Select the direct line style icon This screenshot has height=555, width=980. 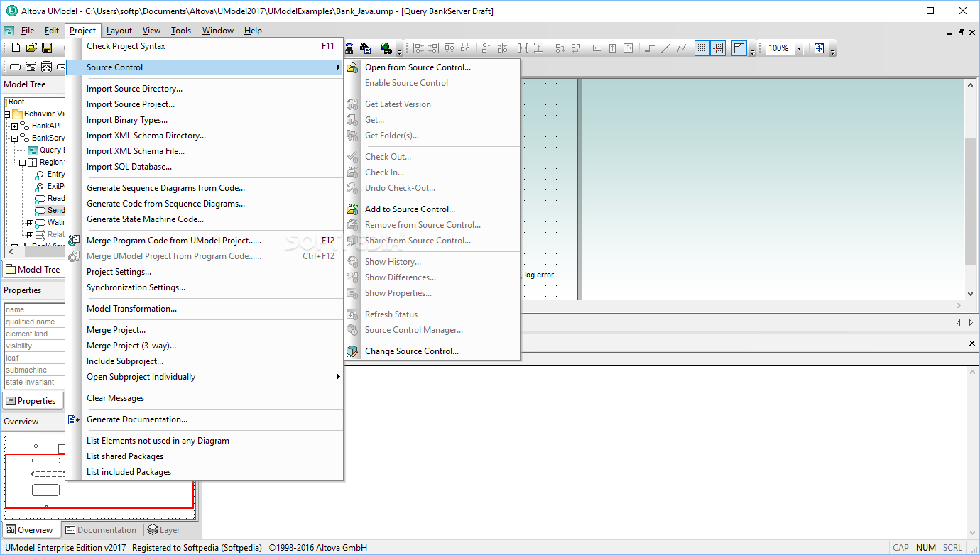[665, 48]
